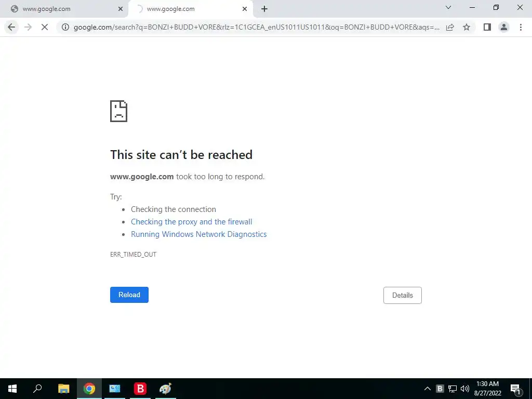The width and height of the screenshot is (532, 399).
Task: Open the Chrome profile avatar
Action: tap(504, 27)
